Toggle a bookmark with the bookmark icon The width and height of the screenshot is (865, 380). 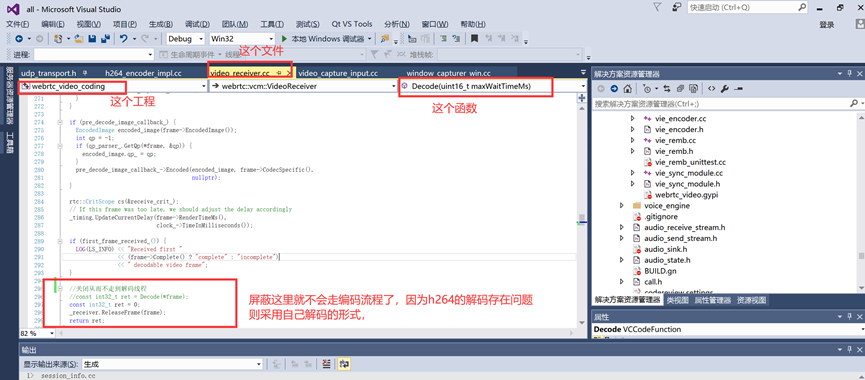click(474, 39)
